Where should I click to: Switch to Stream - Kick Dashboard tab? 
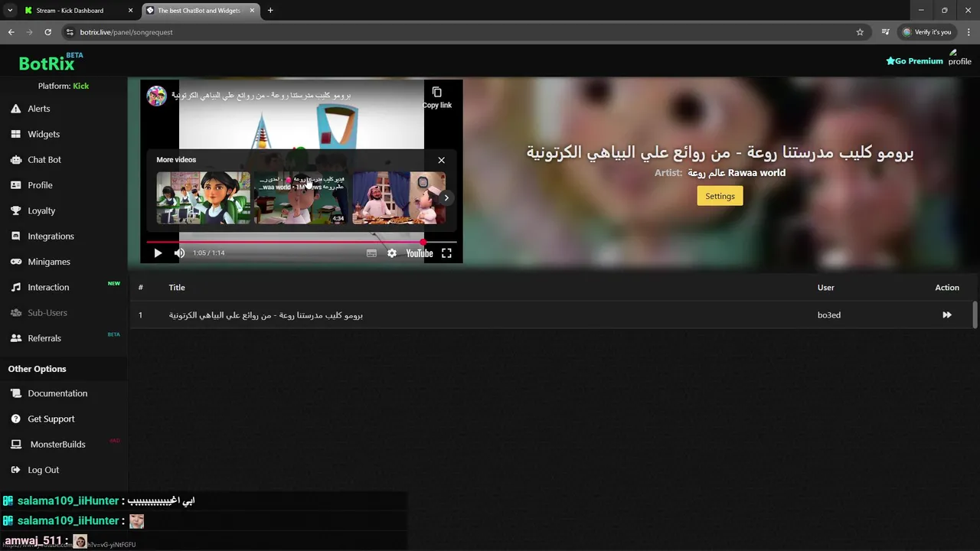point(70,11)
